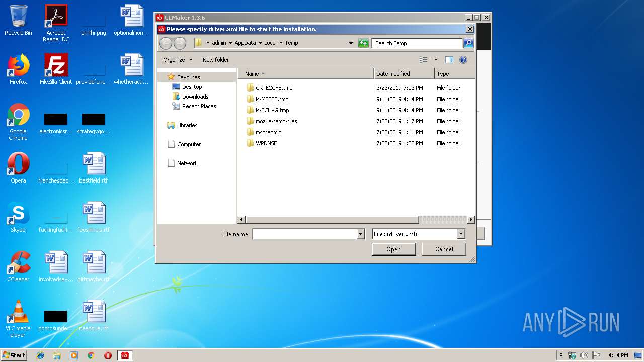Screen dimensions: 644x362
Task: Launch the CCleaner desktop shortcut
Action: pos(18,266)
